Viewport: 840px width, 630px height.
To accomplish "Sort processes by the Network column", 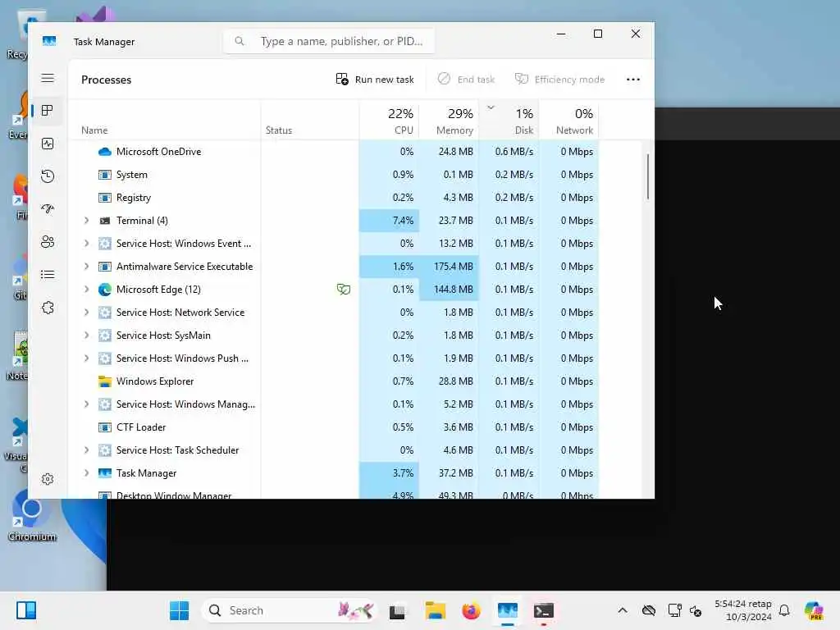I will 569,121.
